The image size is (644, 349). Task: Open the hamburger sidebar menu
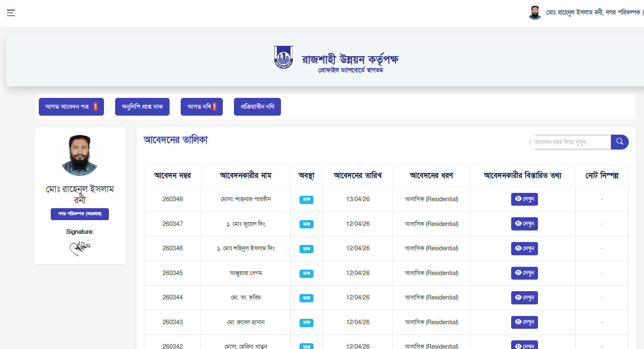click(11, 13)
